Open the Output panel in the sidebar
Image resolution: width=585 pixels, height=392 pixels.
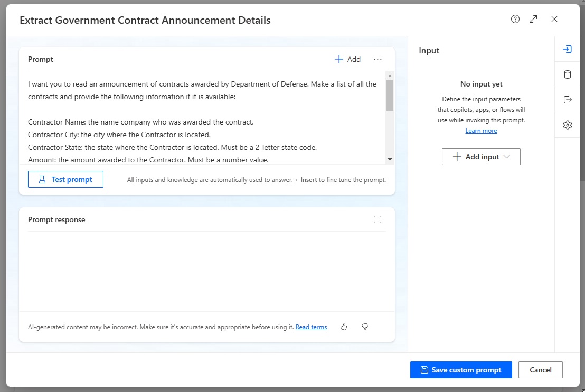pos(567,99)
